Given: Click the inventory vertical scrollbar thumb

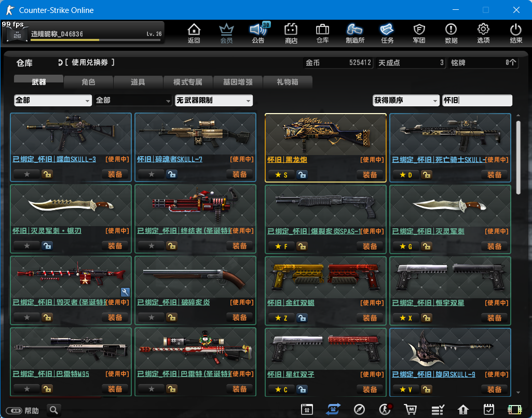Looking at the screenshot, I should (518, 157).
